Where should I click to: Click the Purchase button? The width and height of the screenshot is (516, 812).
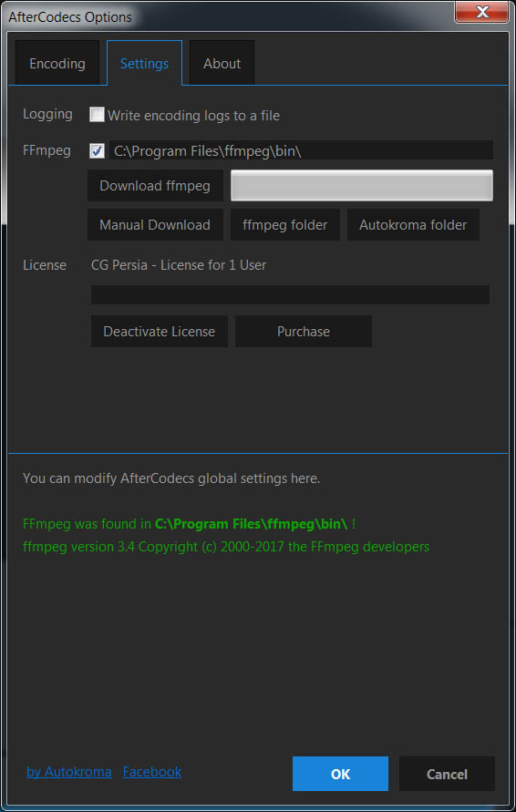[x=304, y=332]
